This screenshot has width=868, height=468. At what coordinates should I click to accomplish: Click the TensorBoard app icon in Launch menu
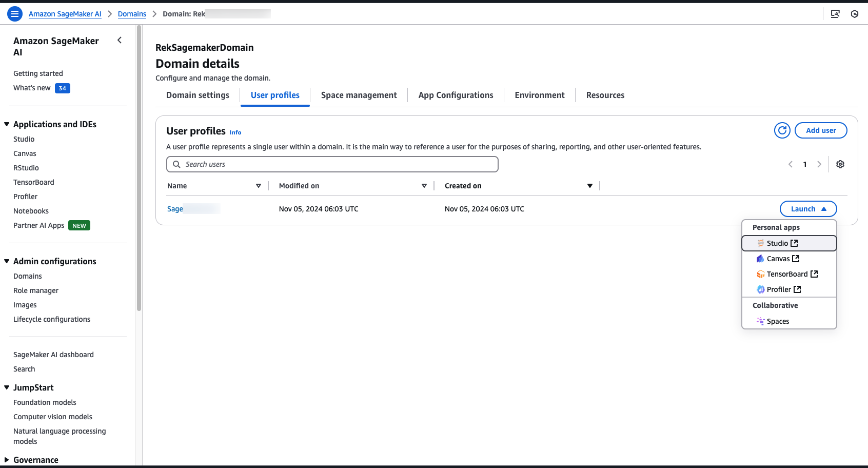tap(761, 274)
